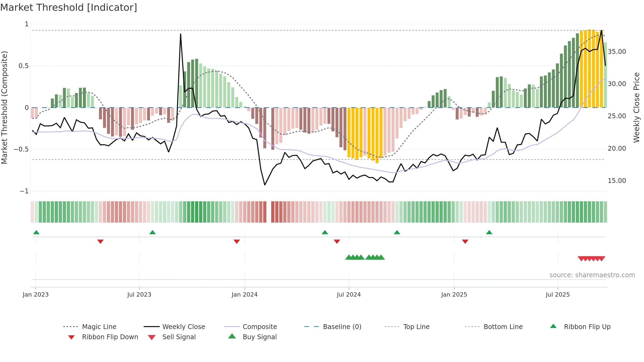
Task: Click the red triangle icon beside Ribbon Flip Down
Action: (x=71, y=337)
